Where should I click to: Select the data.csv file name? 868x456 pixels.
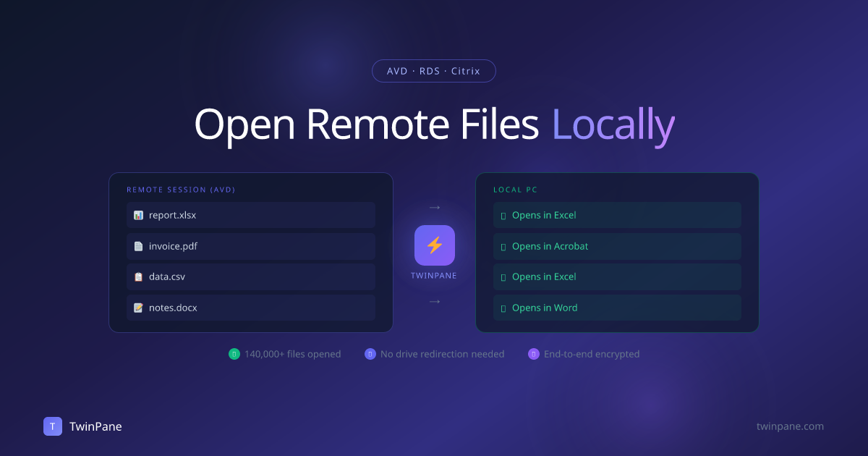(x=167, y=276)
